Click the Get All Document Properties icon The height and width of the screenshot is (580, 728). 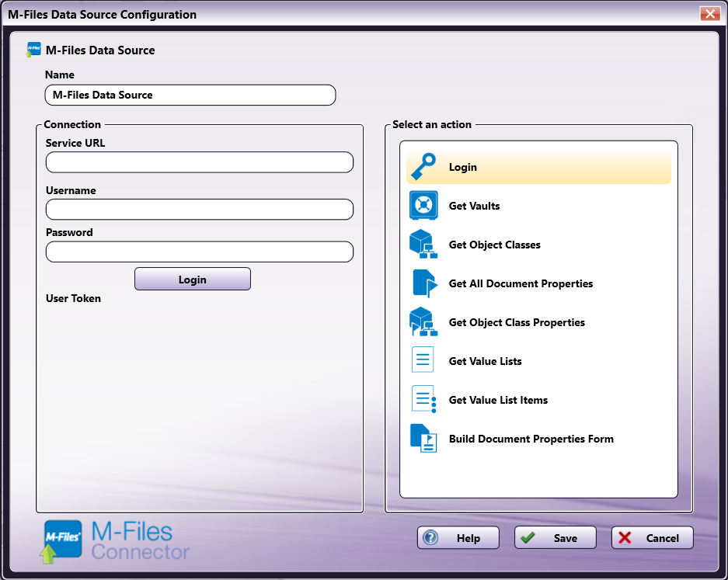424,283
